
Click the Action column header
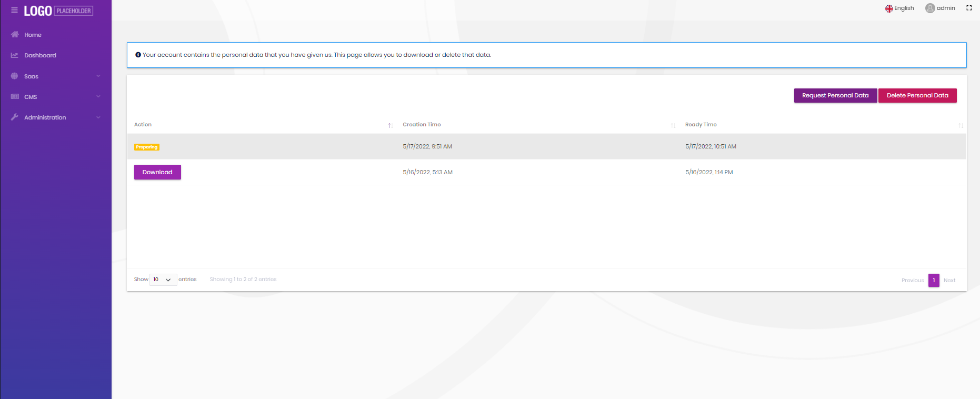(143, 125)
